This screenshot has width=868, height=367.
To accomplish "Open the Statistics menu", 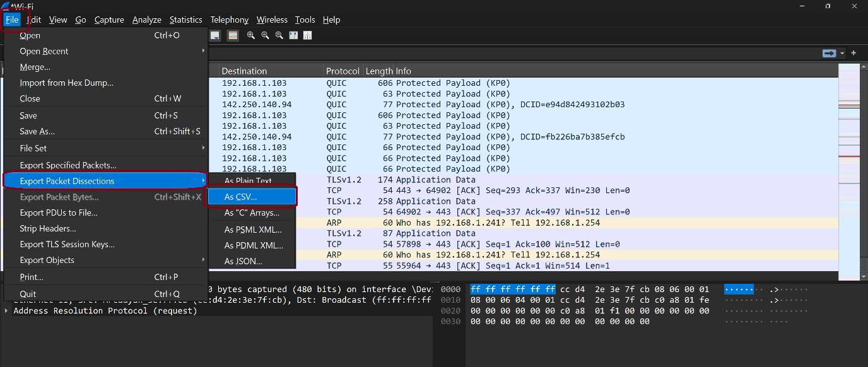I will 186,20.
